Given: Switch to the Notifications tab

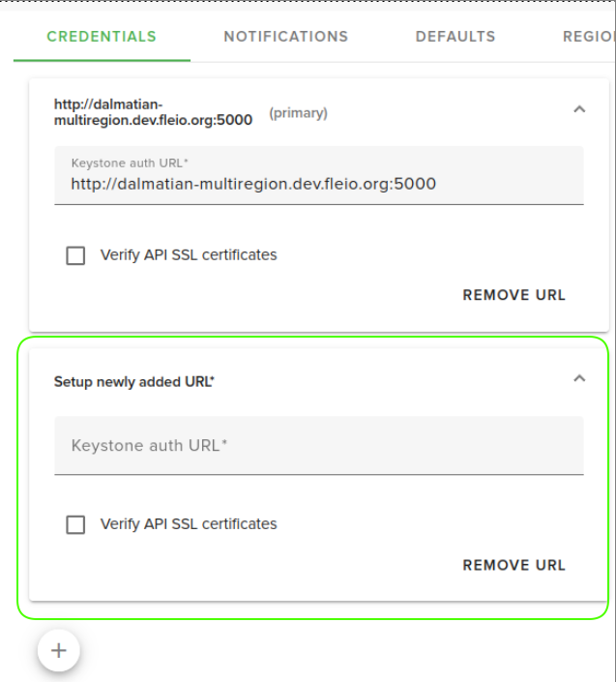Looking at the screenshot, I should point(285,37).
